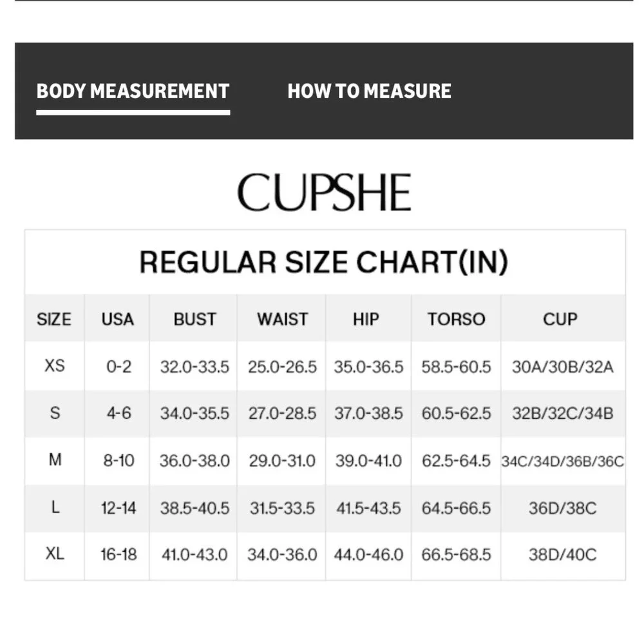This screenshot has height=644, width=644.
Task: Switch to the BODY MEASUREMENT tab
Action: (x=133, y=91)
